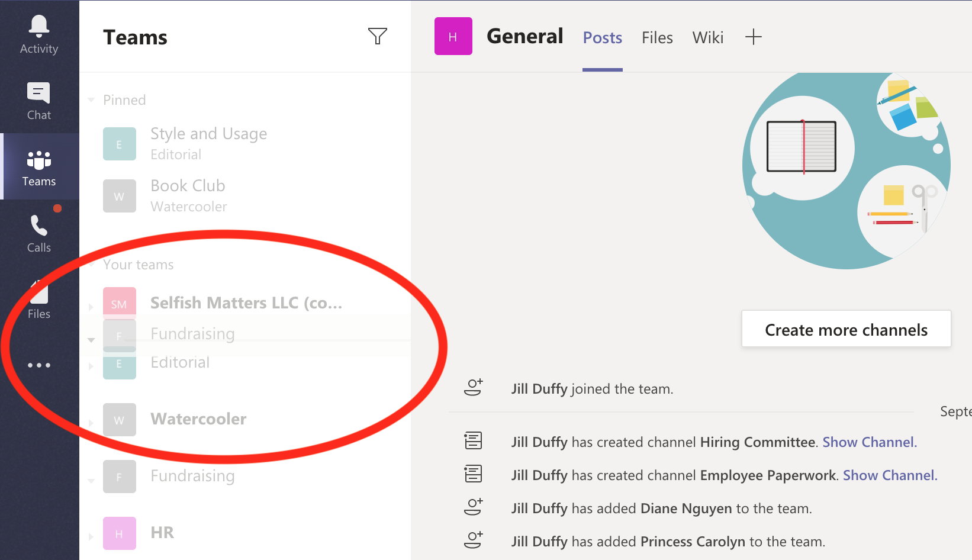Click the Teams panel heading
Screen dimensions: 972x560
tap(135, 37)
